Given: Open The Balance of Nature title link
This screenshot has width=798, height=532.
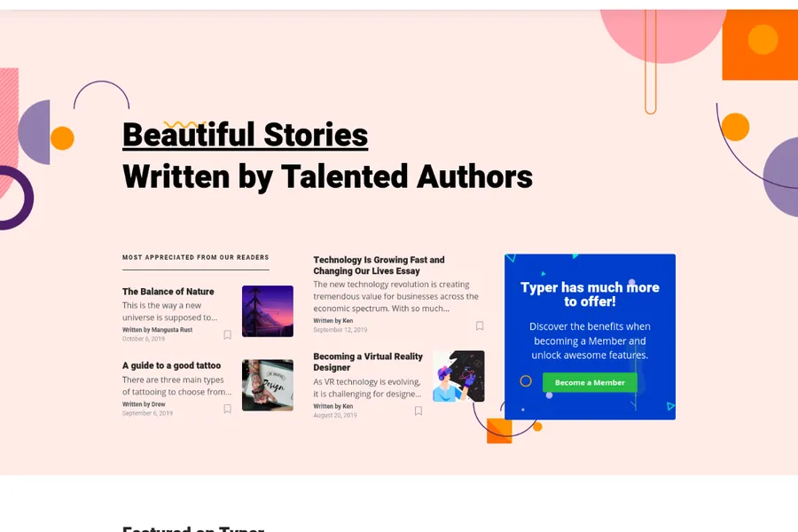Looking at the screenshot, I should pyautogui.click(x=168, y=292).
